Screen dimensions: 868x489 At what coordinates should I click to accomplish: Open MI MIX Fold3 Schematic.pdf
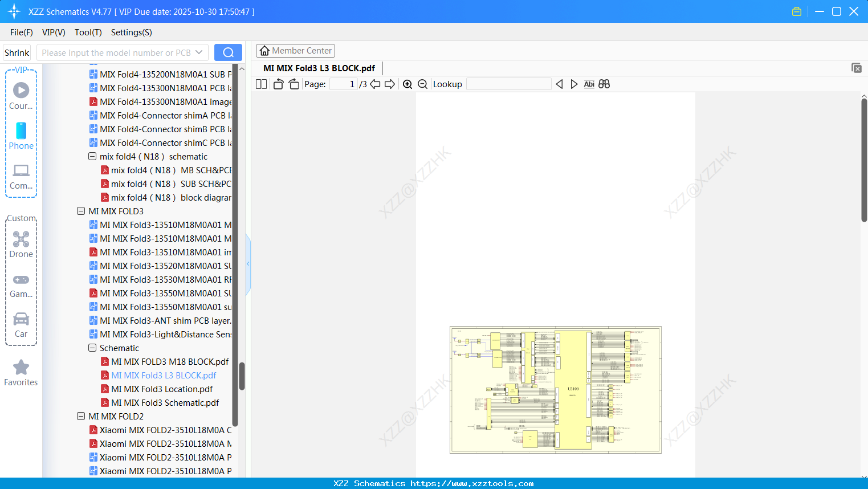point(165,402)
